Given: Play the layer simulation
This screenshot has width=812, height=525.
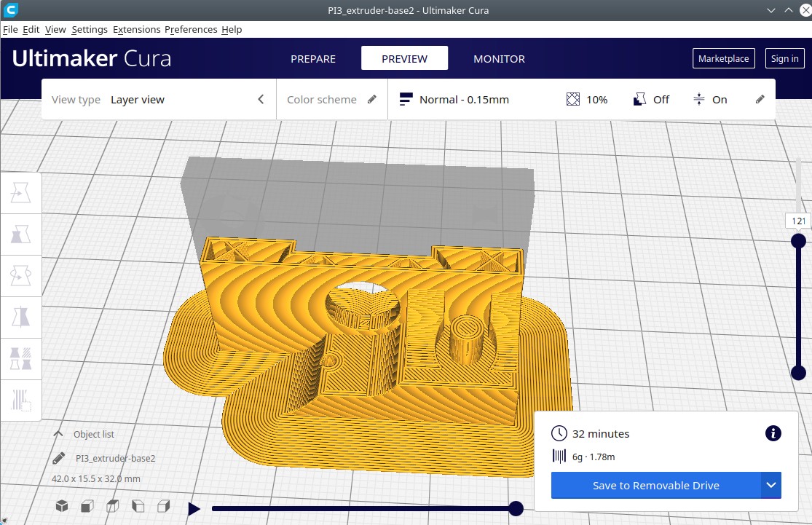Looking at the screenshot, I should click(194, 509).
